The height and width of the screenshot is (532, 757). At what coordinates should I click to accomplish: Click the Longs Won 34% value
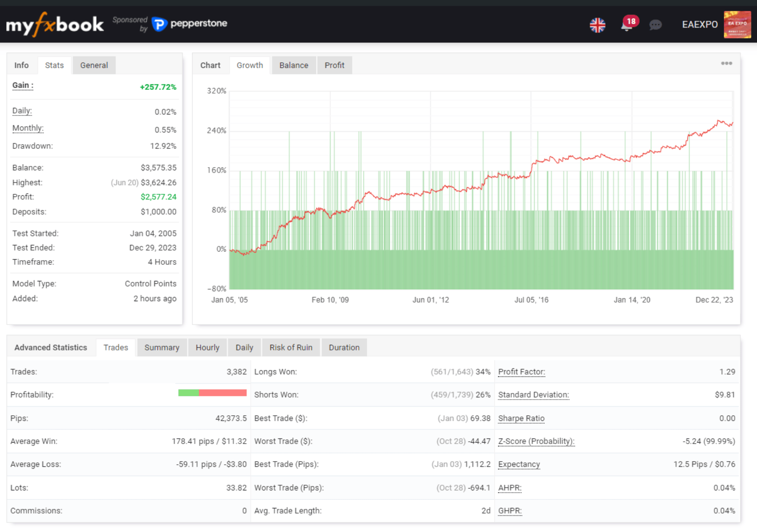[483, 372]
